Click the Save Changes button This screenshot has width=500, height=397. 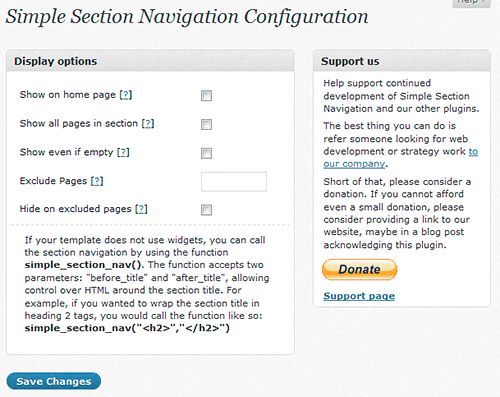54,381
